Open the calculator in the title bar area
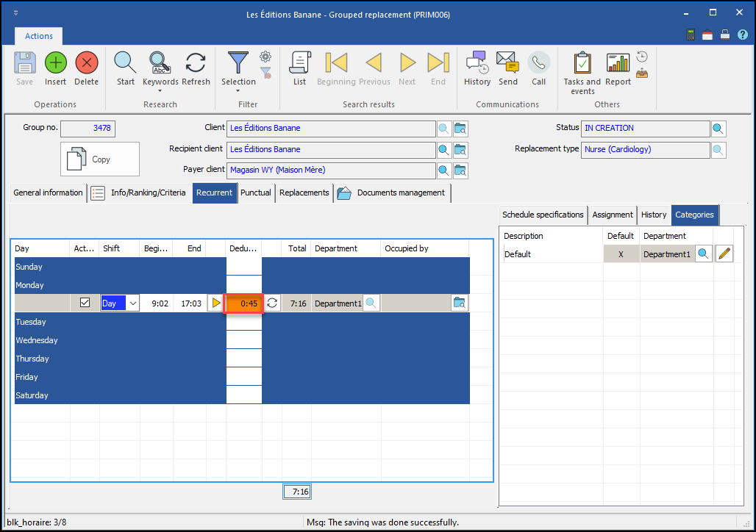 tap(691, 35)
